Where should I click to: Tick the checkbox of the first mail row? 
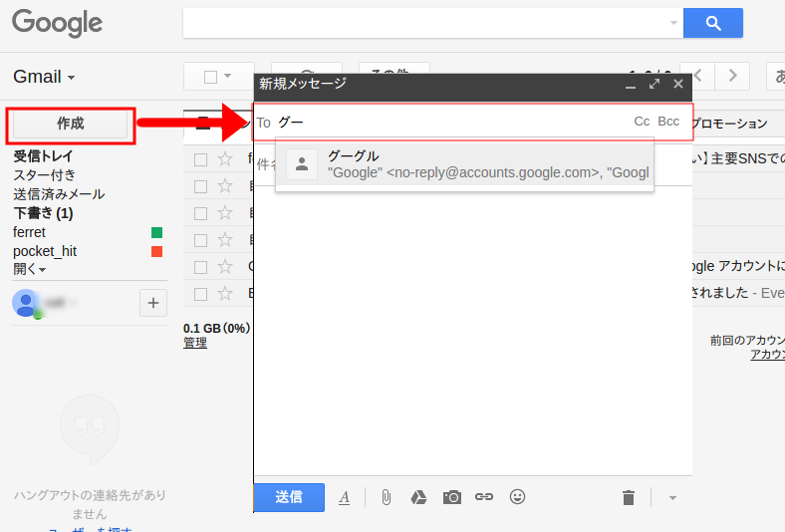click(x=201, y=159)
